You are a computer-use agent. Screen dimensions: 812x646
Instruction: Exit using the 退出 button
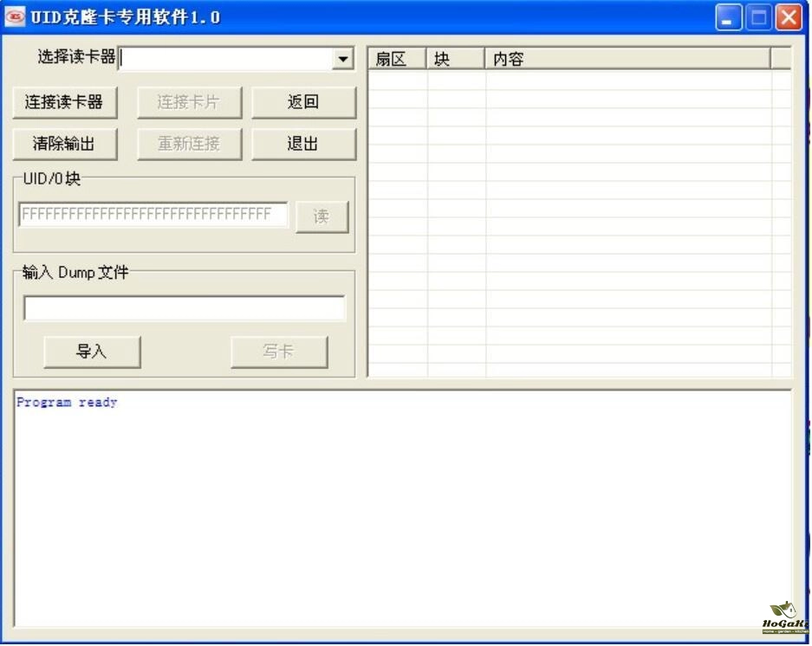click(x=303, y=144)
